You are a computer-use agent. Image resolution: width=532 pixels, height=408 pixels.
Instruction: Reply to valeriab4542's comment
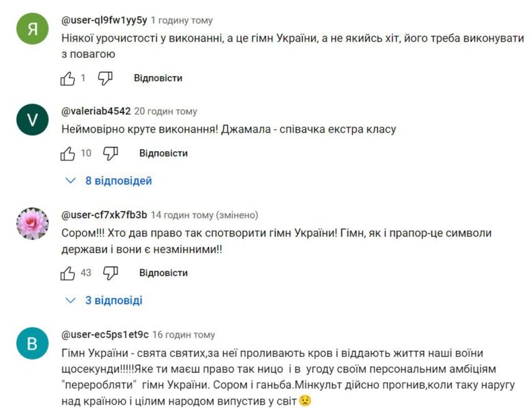pyautogui.click(x=163, y=154)
